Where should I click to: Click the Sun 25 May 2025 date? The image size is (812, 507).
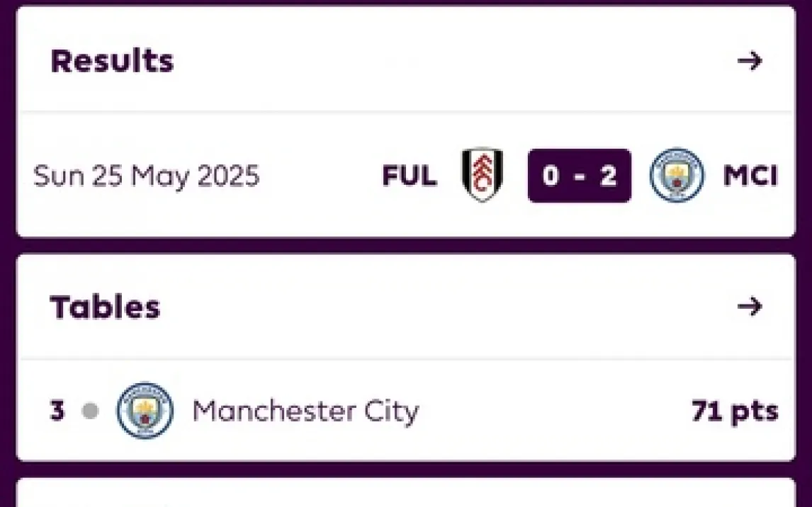coord(146,176)
